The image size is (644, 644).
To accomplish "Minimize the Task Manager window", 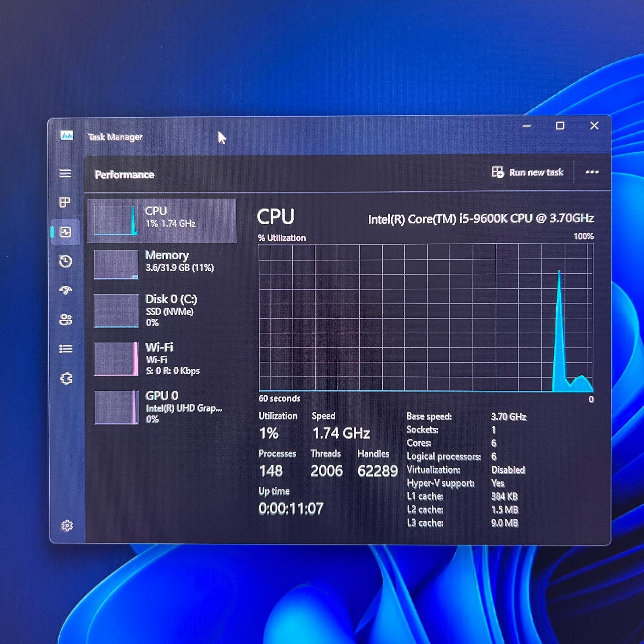I will coord(526,126).
